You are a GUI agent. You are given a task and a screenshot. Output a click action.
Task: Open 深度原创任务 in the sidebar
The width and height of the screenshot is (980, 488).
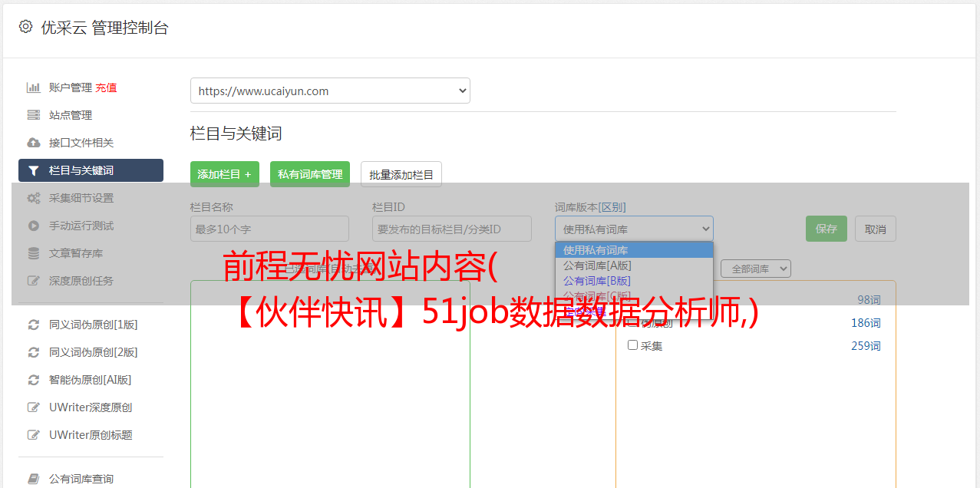point(81,281)
